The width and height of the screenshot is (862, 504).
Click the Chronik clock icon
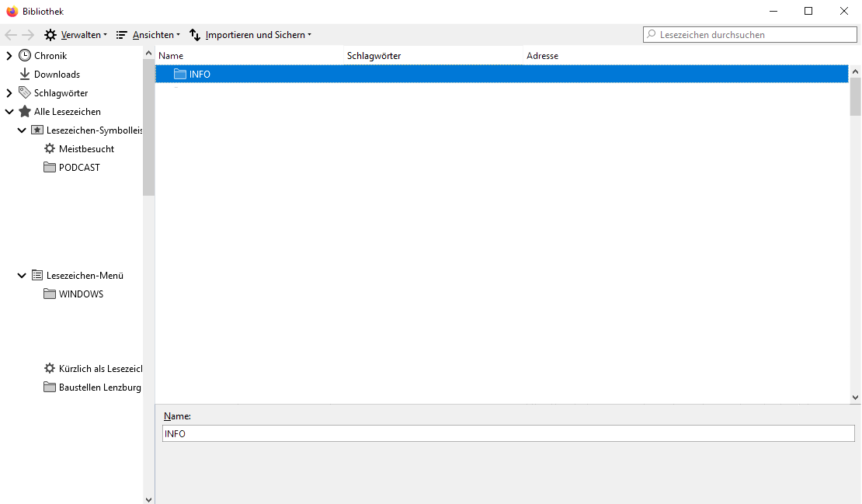click(x=25, y=56)
